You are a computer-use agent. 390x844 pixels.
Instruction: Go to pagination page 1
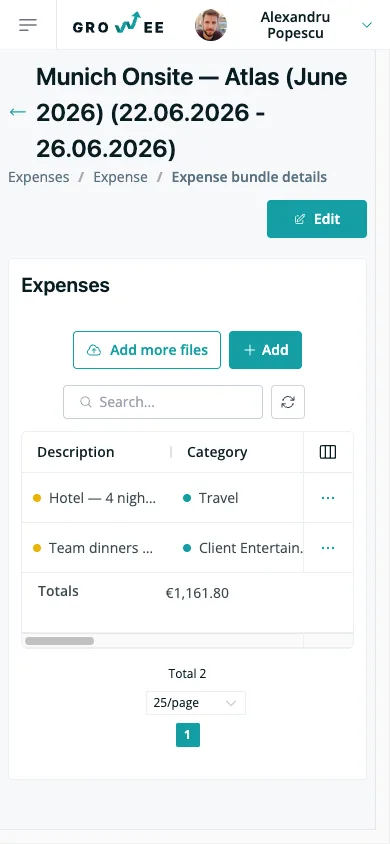tap(188, 735)
